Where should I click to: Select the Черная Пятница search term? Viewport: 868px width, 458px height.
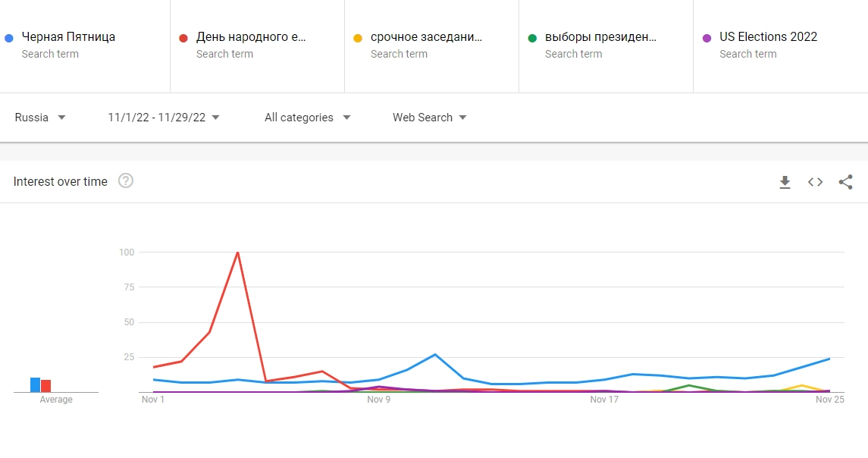[68, 37]
